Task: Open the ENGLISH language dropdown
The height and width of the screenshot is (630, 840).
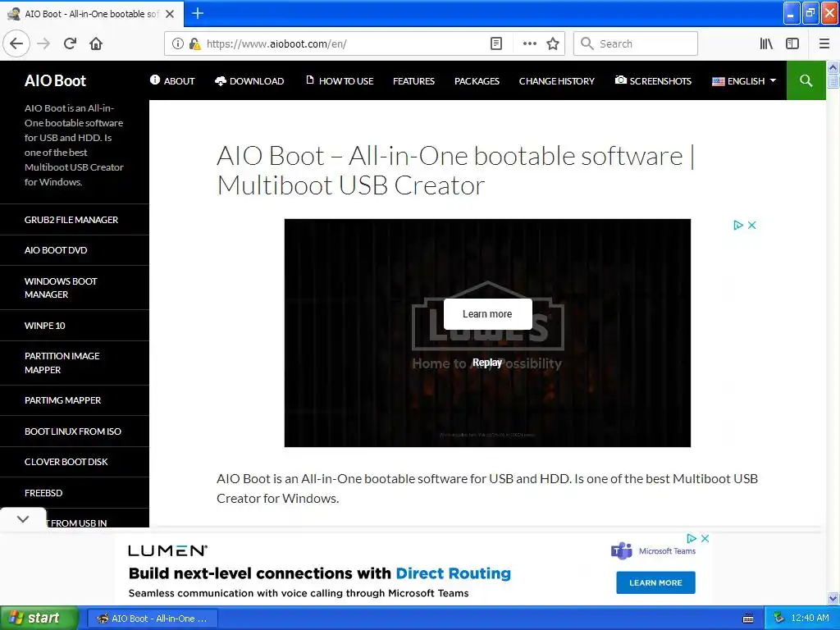Action: (743, 81)
